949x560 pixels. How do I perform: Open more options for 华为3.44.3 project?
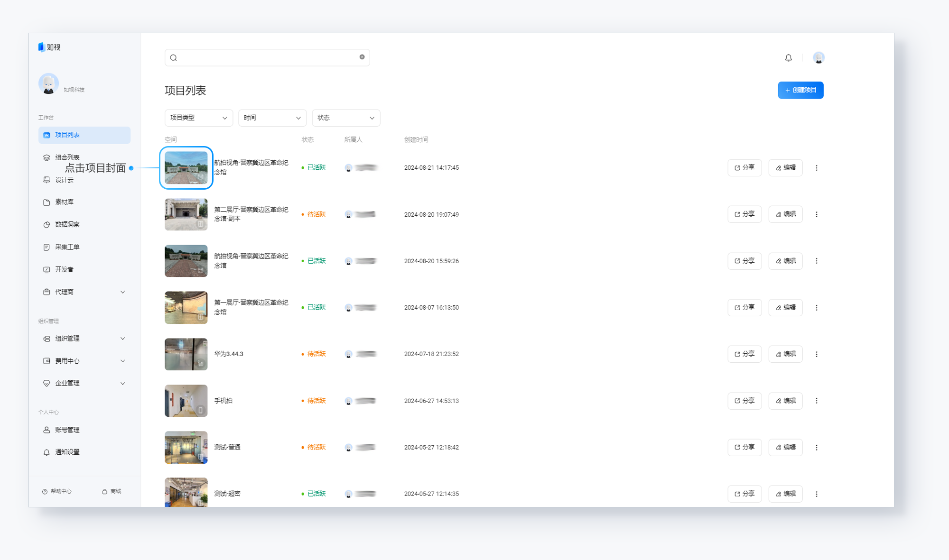[x=817, y=354]
